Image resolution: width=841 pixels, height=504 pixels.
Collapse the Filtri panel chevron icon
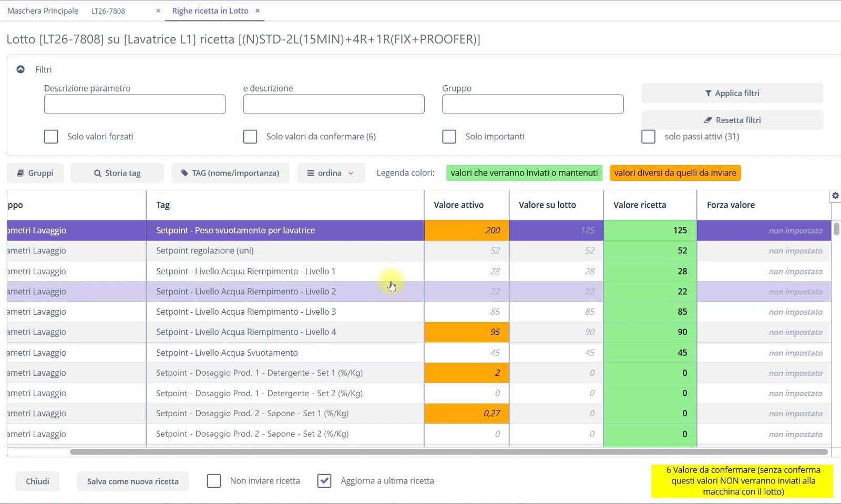[20, 69]
